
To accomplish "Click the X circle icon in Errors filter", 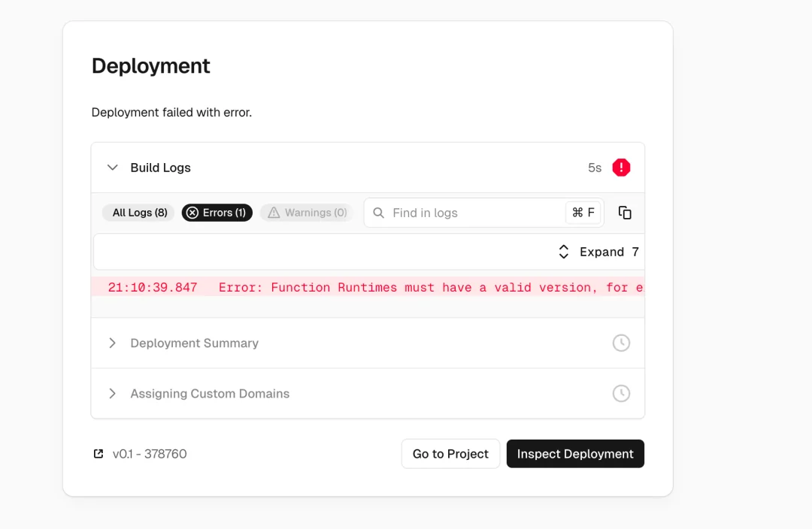I will click(x=192, y=213).
